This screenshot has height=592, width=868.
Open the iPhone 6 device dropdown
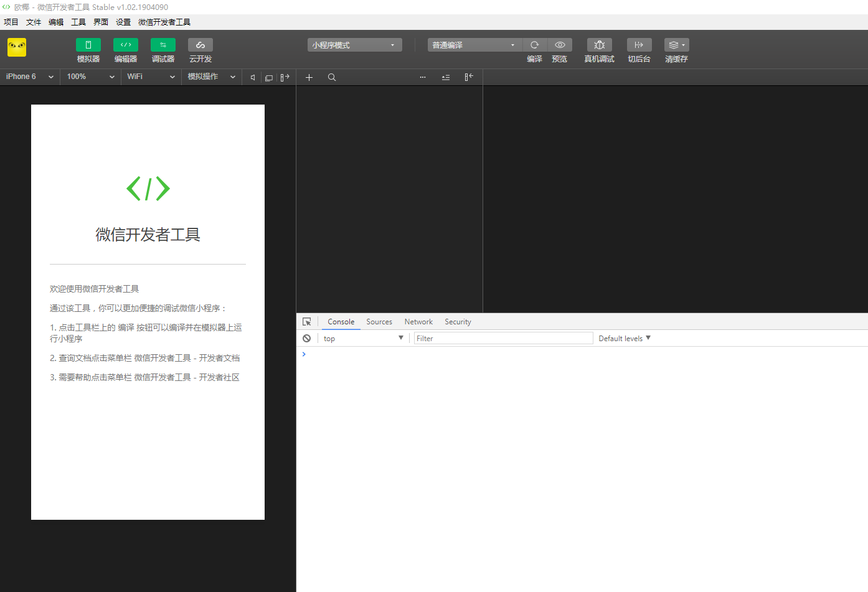(x=30, y=77)
